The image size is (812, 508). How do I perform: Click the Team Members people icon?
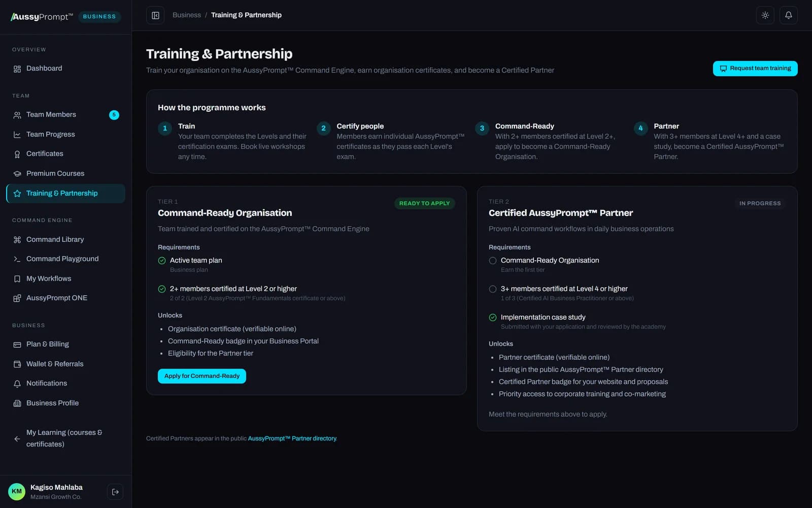[17, 115]
